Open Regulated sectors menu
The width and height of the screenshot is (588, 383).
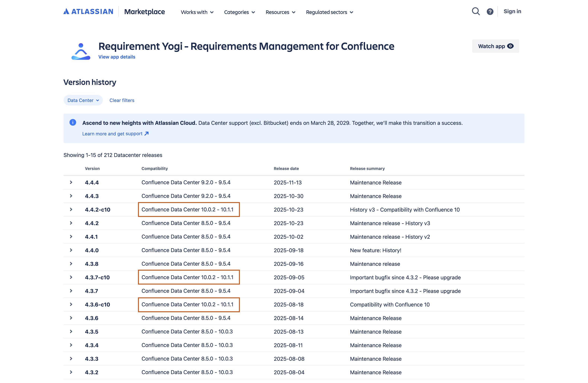pos(329,12)
